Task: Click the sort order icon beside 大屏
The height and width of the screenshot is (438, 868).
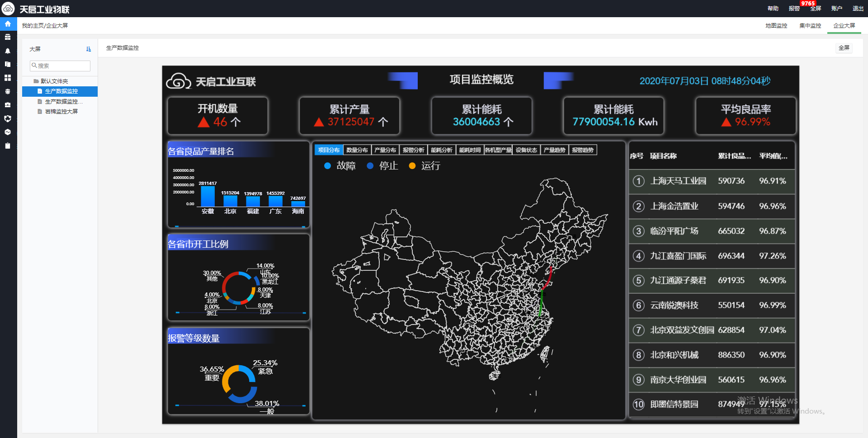Action: [89, 49]
